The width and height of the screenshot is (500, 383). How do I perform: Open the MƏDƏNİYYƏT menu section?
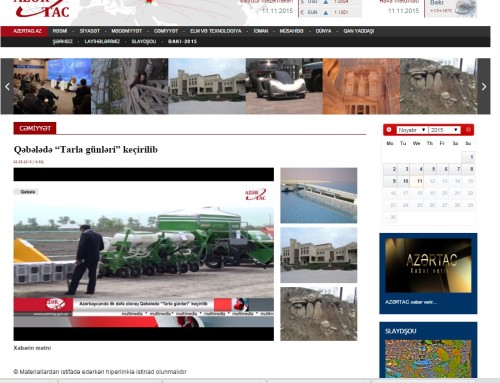click(x=127, y=31)
